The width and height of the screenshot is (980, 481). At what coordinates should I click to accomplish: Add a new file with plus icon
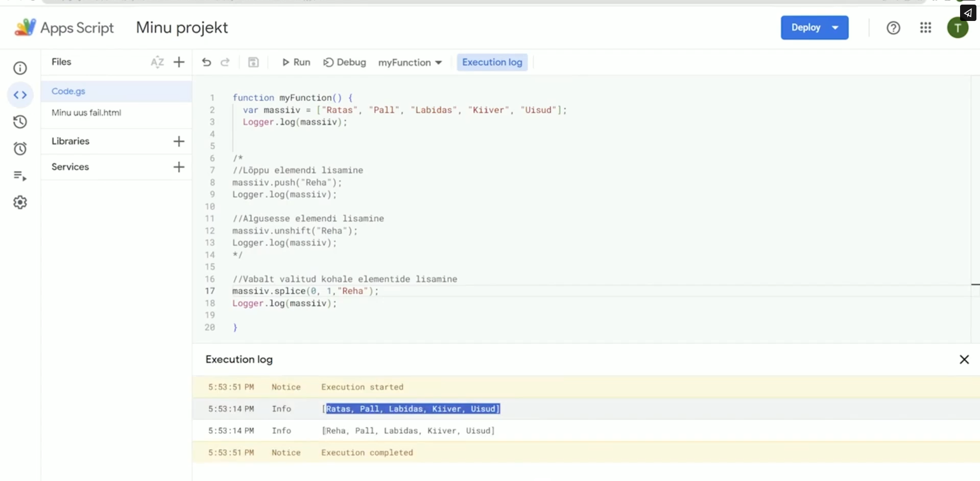[x=179, y=62]
